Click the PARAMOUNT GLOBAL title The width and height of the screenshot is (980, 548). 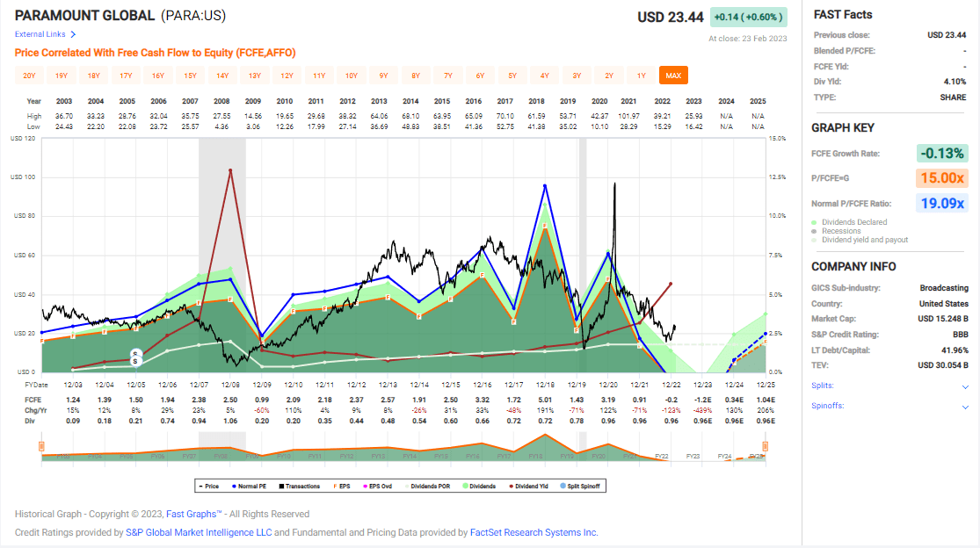point(84,16)
